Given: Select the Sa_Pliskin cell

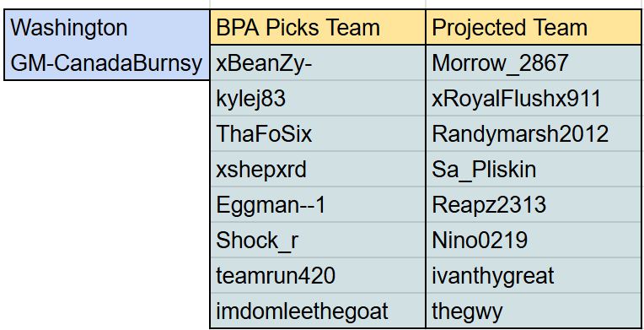Looking at the screenshot, I should (533, 169).
